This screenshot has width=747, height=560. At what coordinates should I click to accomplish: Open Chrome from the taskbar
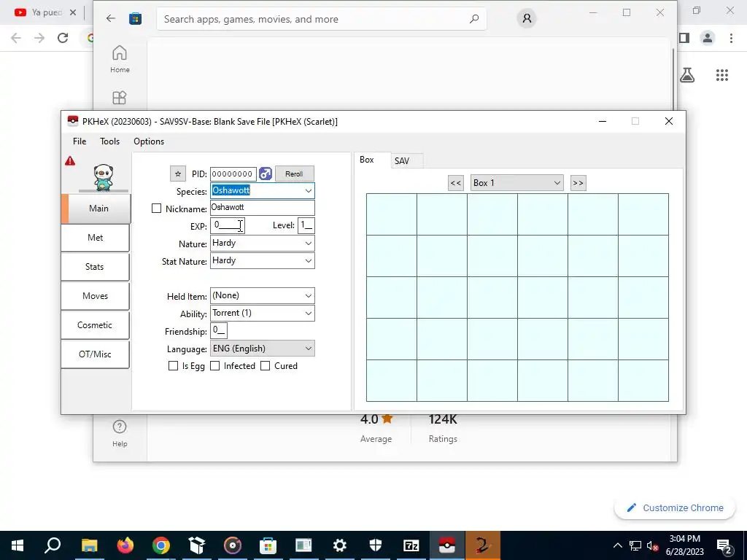(161, 545)
